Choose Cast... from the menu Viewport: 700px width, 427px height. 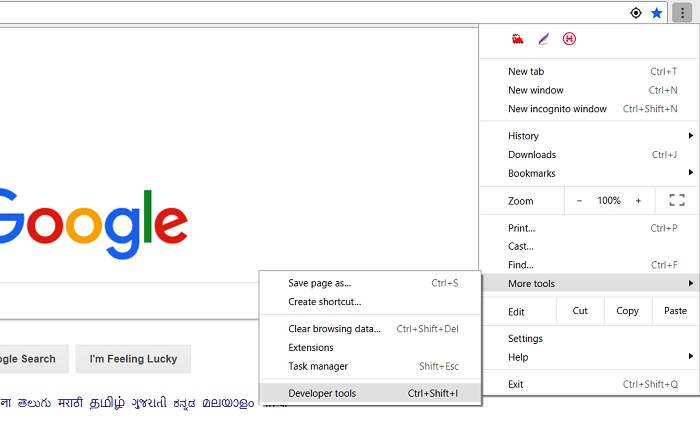coord(590,247)
